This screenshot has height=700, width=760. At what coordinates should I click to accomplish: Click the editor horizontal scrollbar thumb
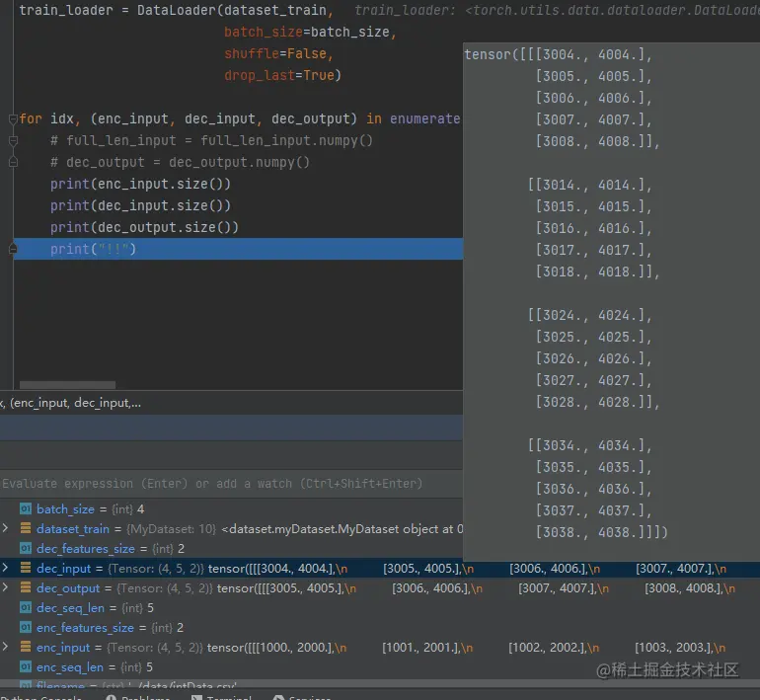67,385
